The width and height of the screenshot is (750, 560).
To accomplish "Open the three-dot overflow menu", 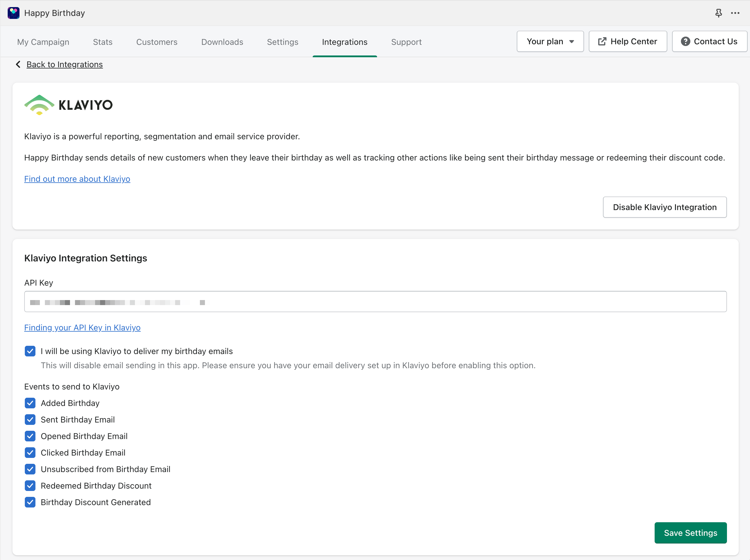I will 735,13.
